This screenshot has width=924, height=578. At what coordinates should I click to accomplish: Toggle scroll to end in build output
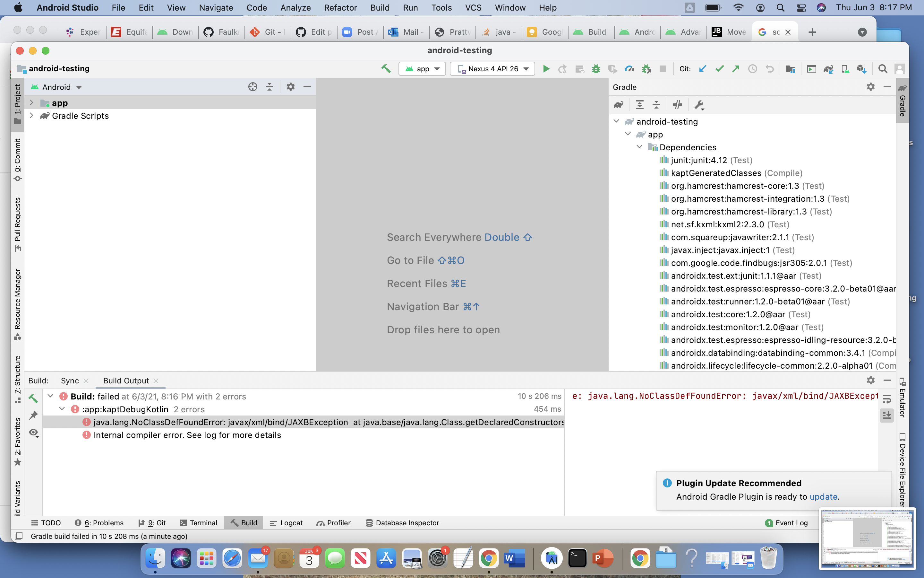[x=886, y=415]
